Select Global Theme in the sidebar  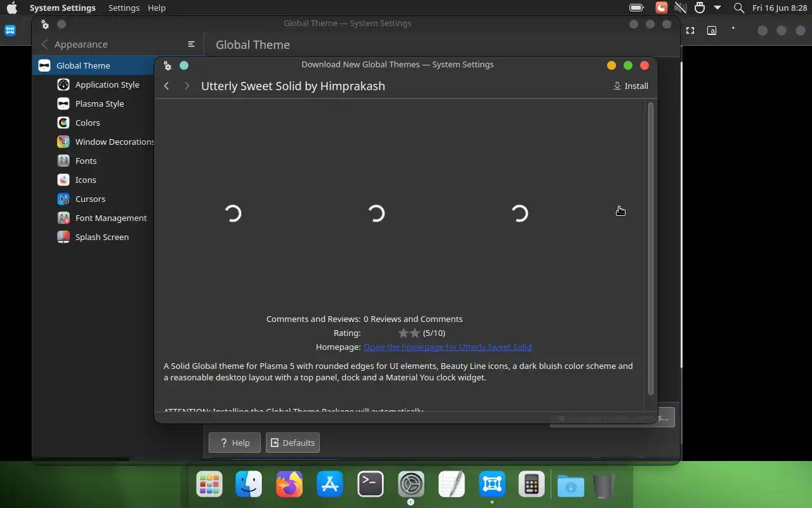(93, 65)
